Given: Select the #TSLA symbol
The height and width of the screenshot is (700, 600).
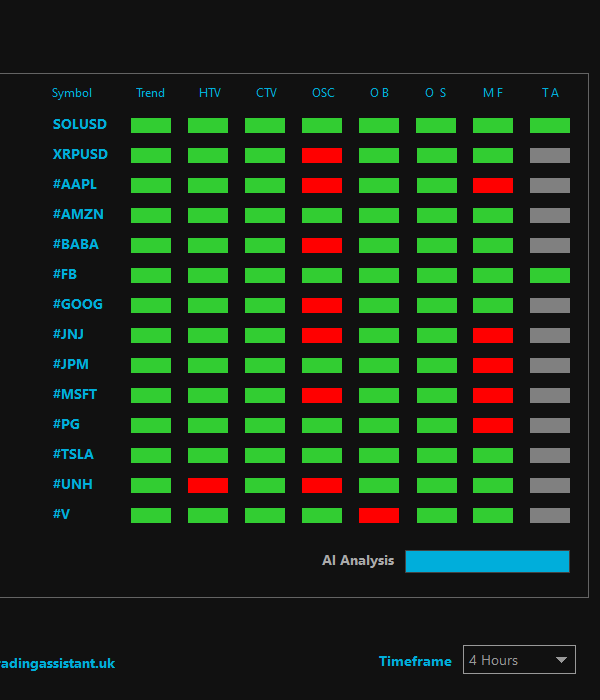Looking at the screenshot, I should pos(73,454).
